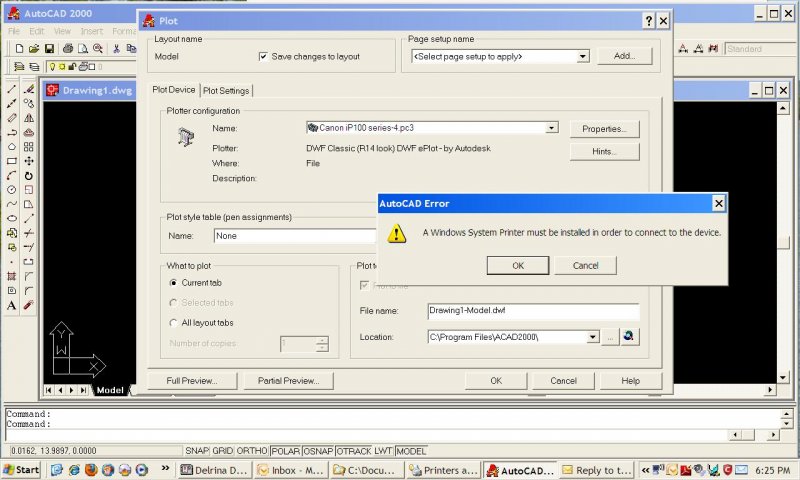Viewport: 800px width, 480px height.
Task: Select the Hatch tool
Action: pos(12,276)
